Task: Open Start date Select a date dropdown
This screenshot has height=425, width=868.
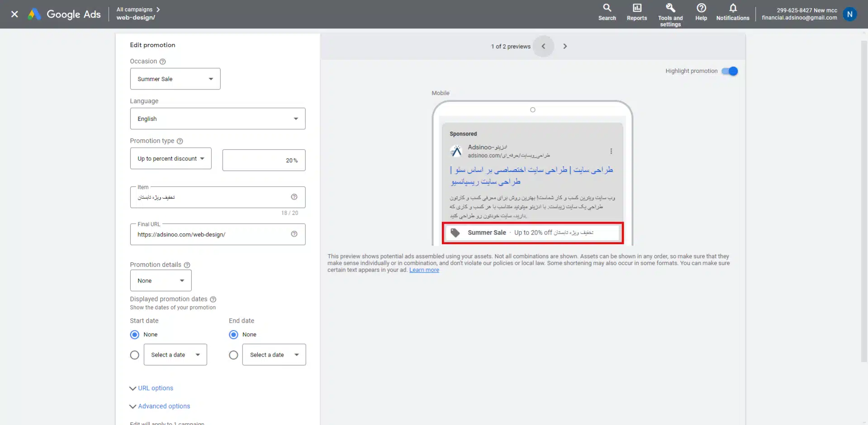Action: pos(175,355)
